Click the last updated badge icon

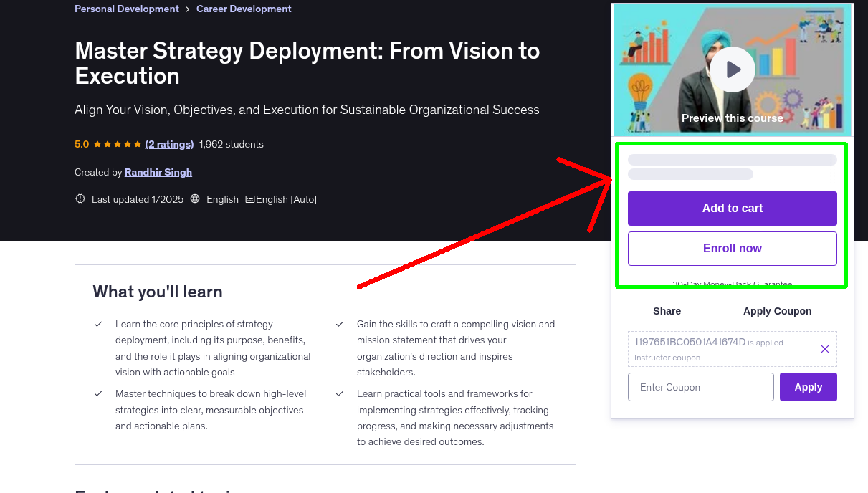point(80,199)
